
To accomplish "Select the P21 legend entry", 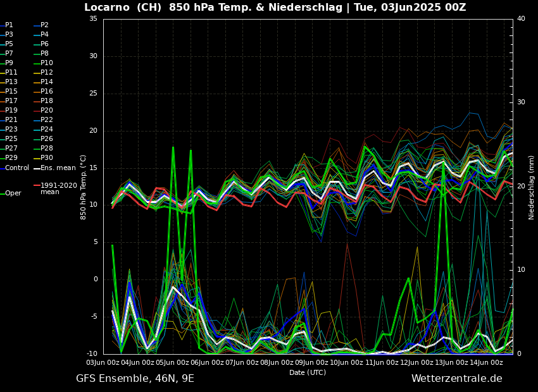I will point(9,120).
